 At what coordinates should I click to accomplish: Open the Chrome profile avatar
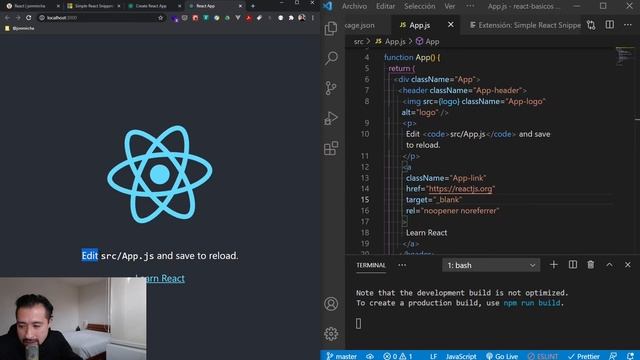(302, 18)
